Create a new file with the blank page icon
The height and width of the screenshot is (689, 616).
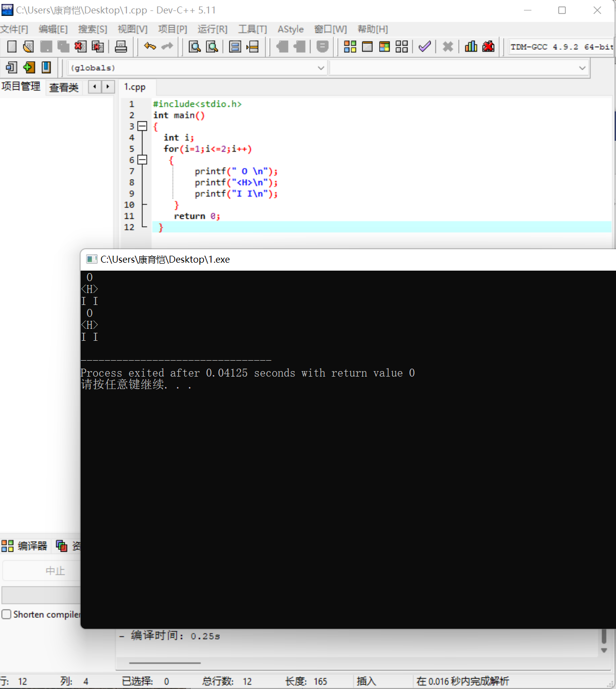(12, 47)
